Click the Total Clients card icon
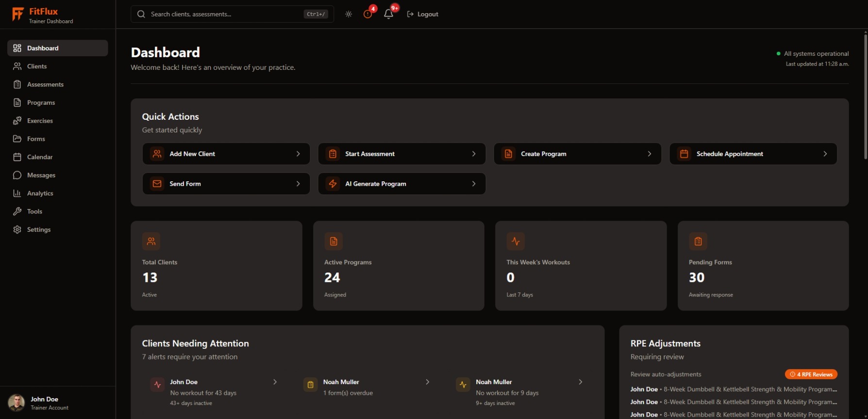This screenshot has width=868, height=419. 151,241
